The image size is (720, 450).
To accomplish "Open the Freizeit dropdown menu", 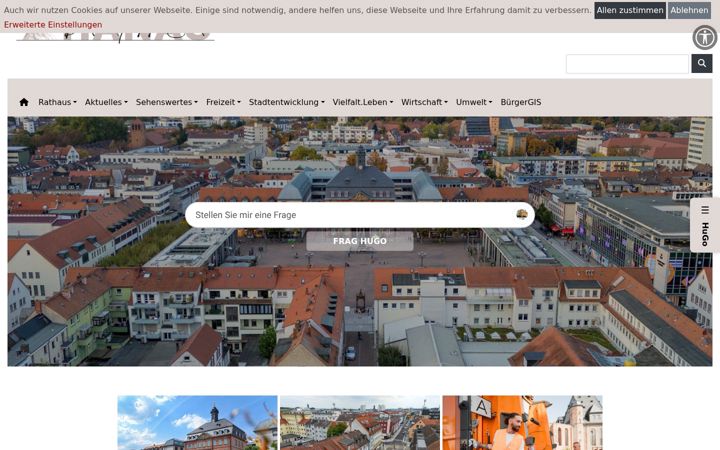I will tap(223, 102).
